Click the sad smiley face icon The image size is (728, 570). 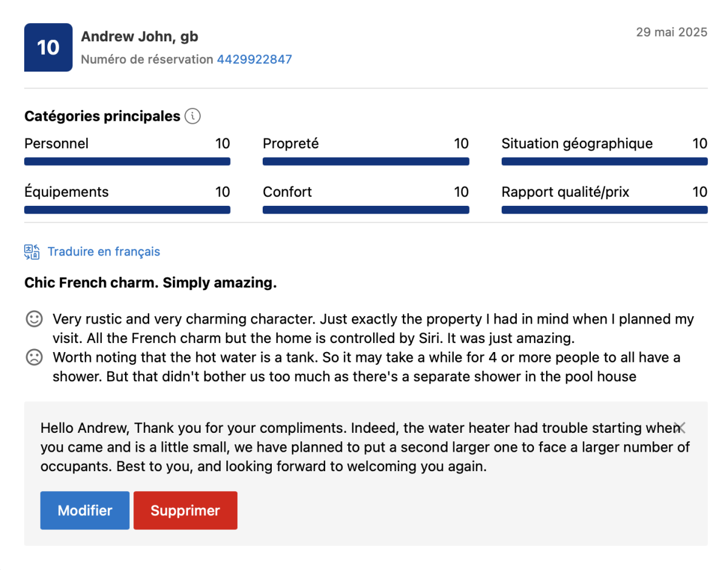tap(34, 358)
